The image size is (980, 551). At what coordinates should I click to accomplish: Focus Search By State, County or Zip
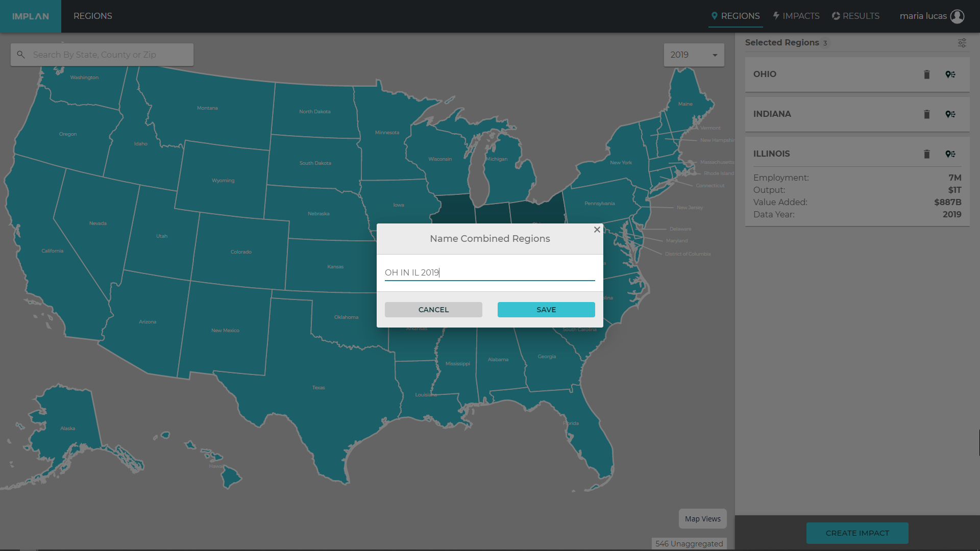click(x=102, y=55)
